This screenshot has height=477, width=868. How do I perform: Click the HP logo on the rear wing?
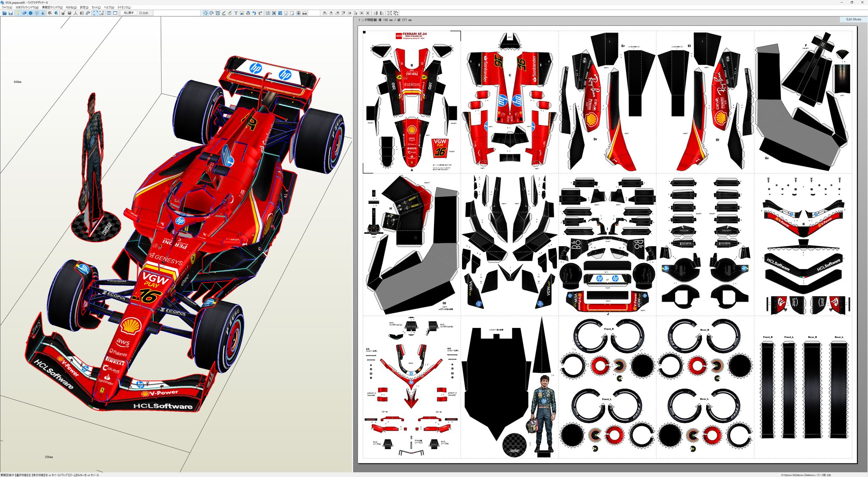coord(256,68)
